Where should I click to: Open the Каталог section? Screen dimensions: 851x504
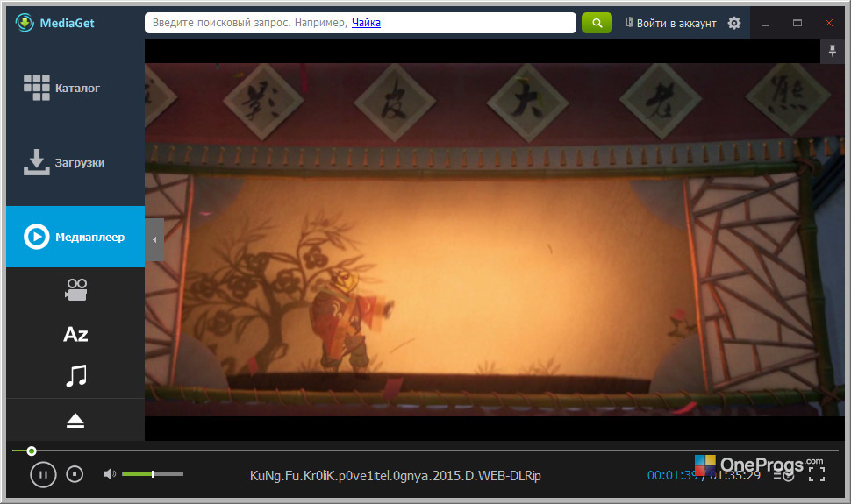tap(75, 88)
